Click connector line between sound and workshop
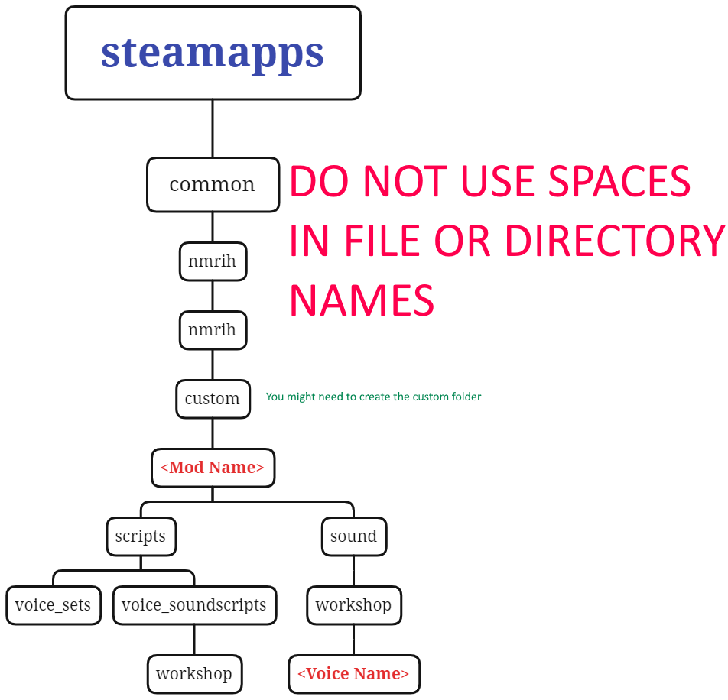The height and width of the screenshot is (700, 728). 354,571
